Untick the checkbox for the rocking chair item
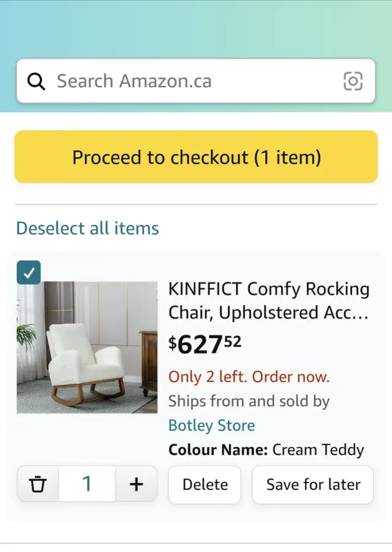 (x=28, y=273)
